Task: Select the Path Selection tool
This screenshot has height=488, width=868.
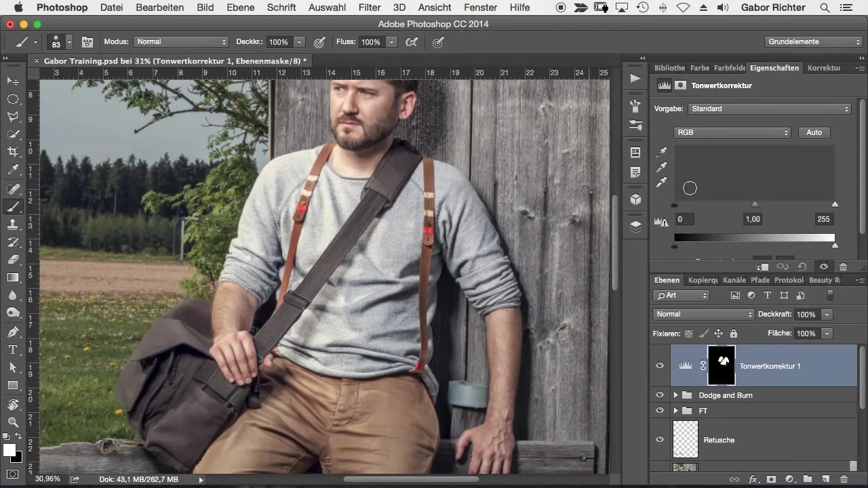Action: (13, 367)
